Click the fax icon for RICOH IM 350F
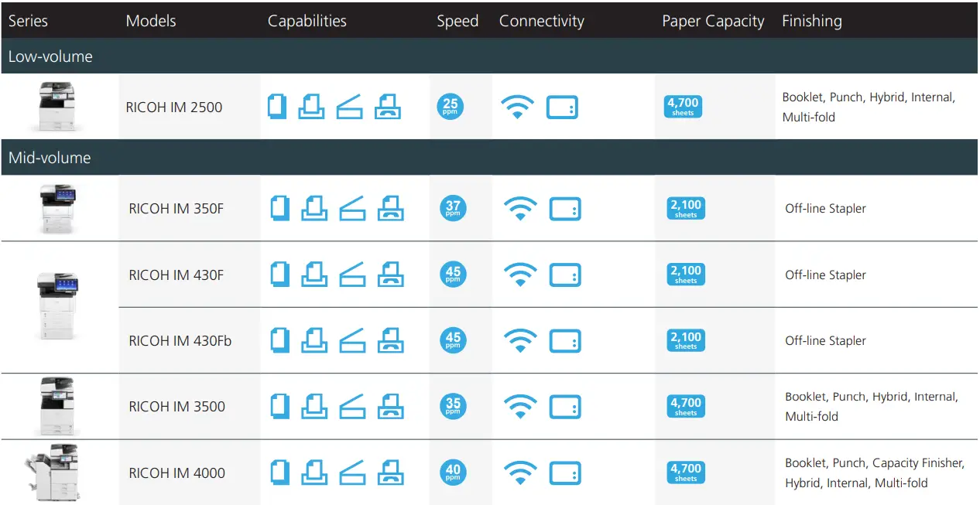Viewport: 980px width, 505px height. coord(390,209)
